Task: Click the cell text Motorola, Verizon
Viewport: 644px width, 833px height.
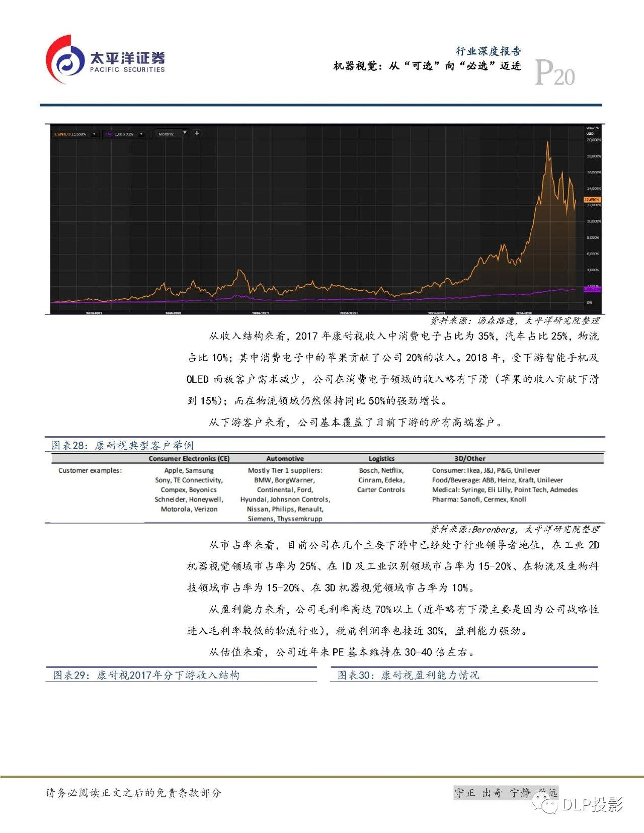Action: (189, 509)
